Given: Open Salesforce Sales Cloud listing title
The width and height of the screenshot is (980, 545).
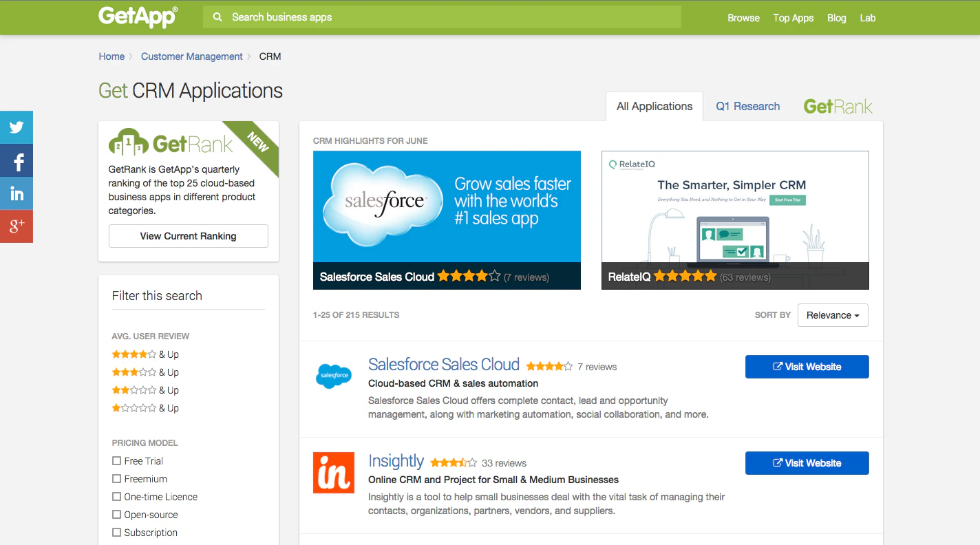Looking at the screenshot, I should click(444, 365).
